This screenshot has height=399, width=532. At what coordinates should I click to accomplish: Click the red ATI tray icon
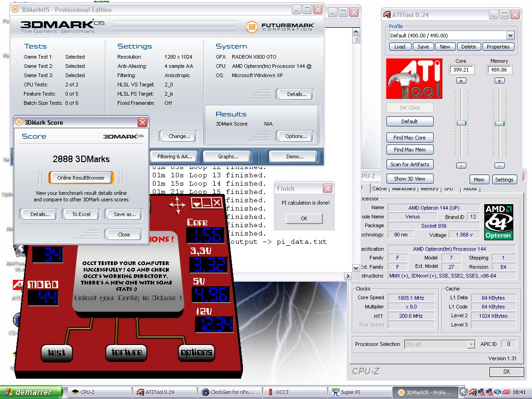coord(506,392)
